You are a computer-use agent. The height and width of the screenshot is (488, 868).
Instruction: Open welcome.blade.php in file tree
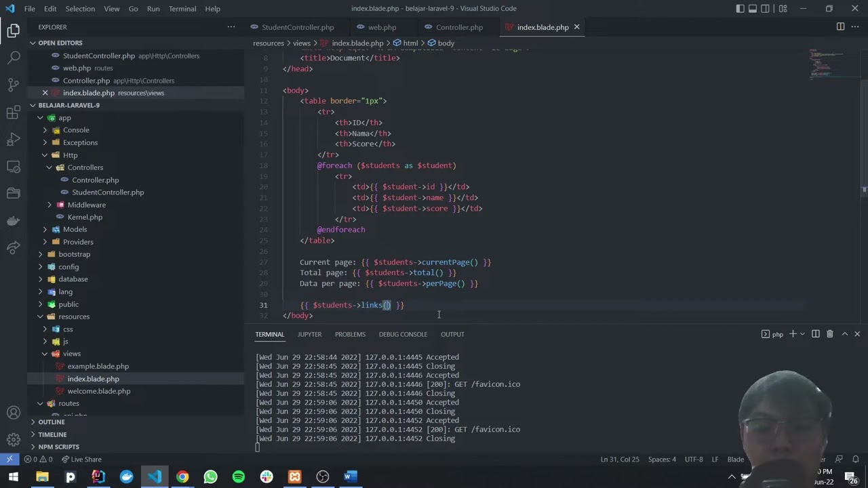click(99, 391)
